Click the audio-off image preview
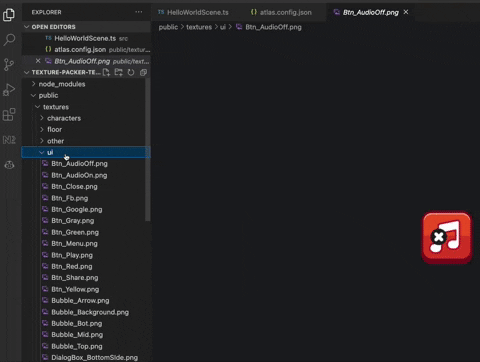 tap(447, 238)
